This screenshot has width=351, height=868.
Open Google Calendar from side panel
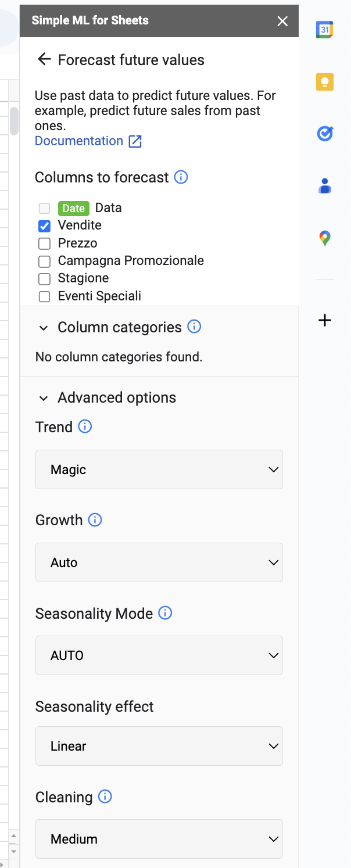324,29
